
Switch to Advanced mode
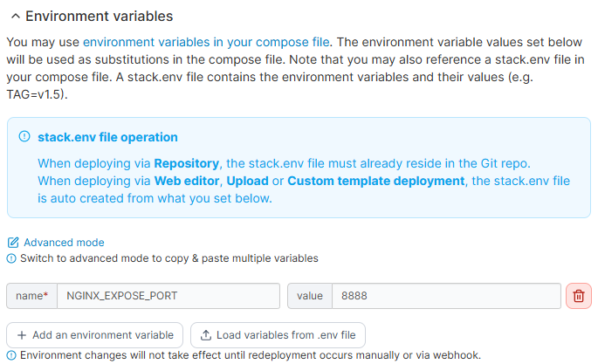click(64, 243)
